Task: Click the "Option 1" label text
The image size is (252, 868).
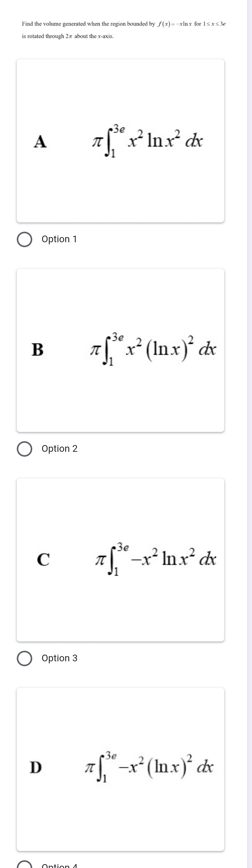Action: click(x=59, y=239)
